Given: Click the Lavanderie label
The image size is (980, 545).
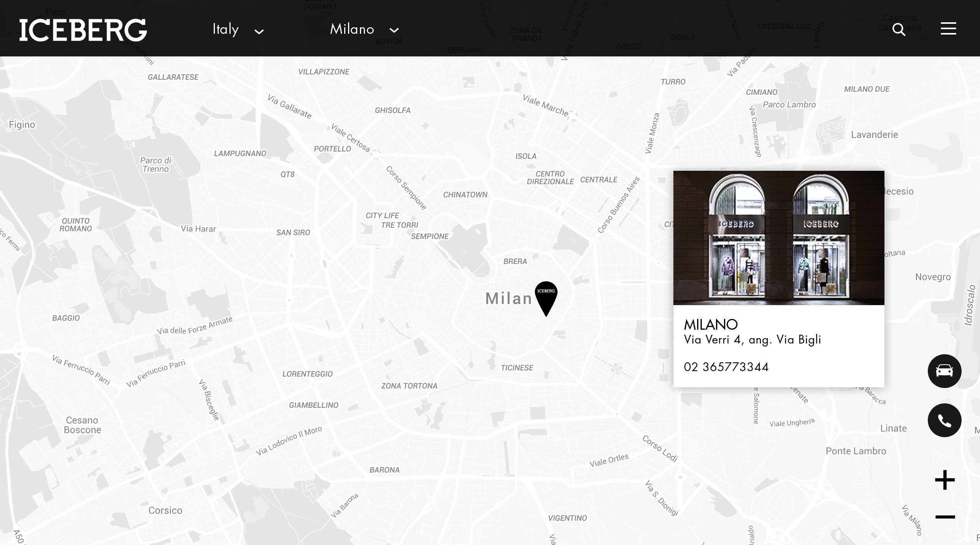Looking at the screenshot, I should [x=874, y=135].
